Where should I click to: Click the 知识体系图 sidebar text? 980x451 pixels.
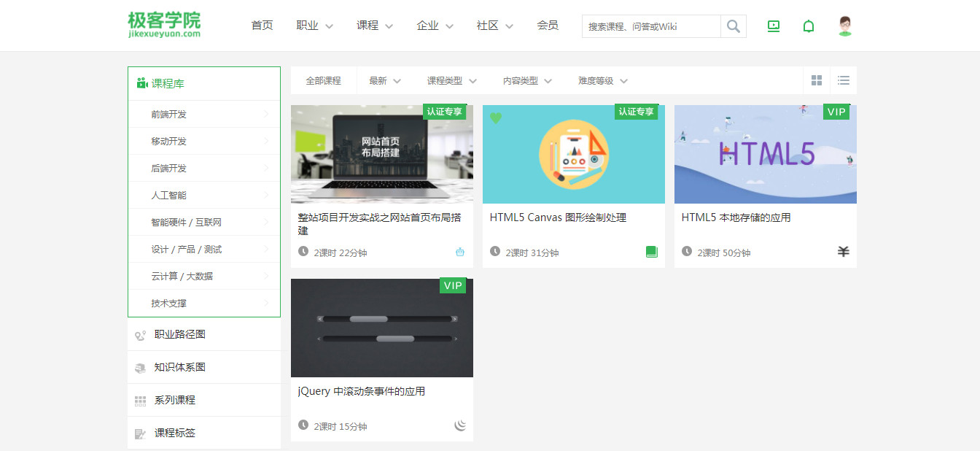click(x=180, y=367)
